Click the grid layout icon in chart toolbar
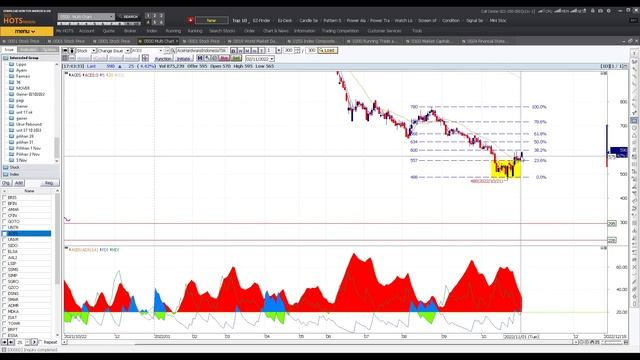Viewport: 640px width, 360px height. [65, 58]
